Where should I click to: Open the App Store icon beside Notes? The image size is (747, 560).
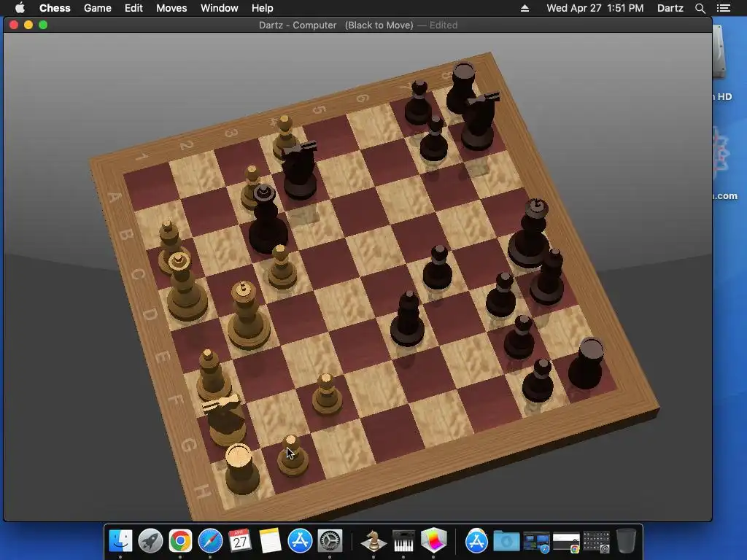click(x=300, y=541)
